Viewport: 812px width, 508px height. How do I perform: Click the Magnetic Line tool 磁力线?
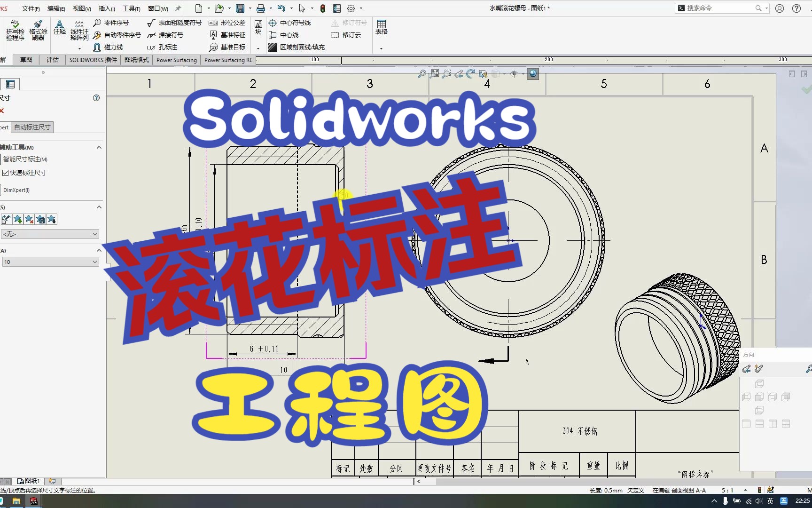point(108,47)
